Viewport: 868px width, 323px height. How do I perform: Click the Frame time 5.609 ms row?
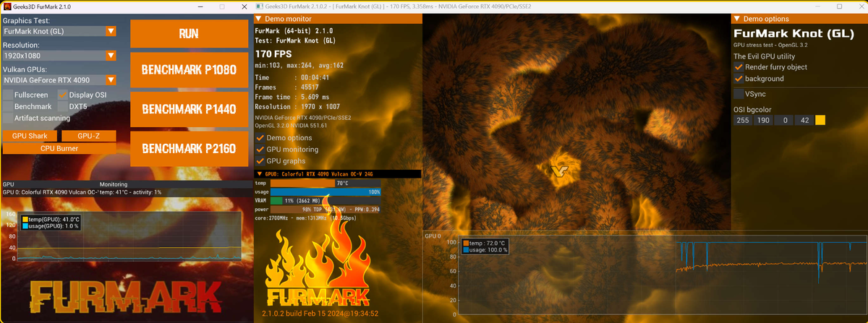tap(292, 96)
